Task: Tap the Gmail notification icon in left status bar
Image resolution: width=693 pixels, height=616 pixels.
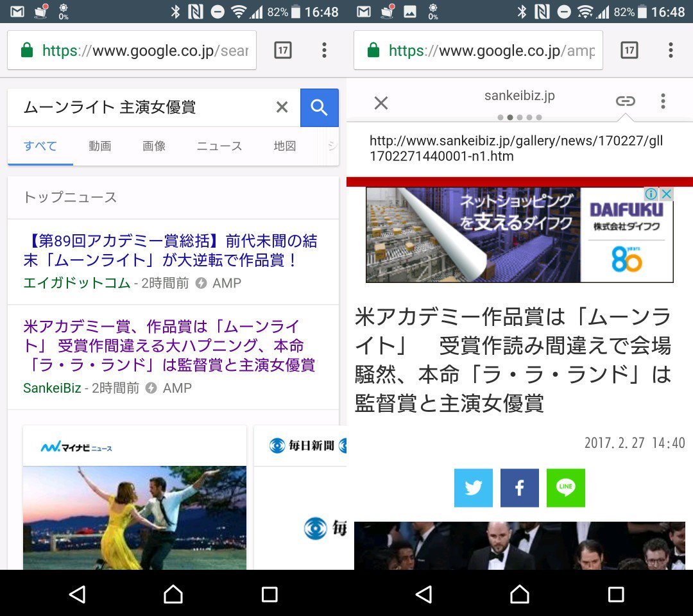Action: 17,12
